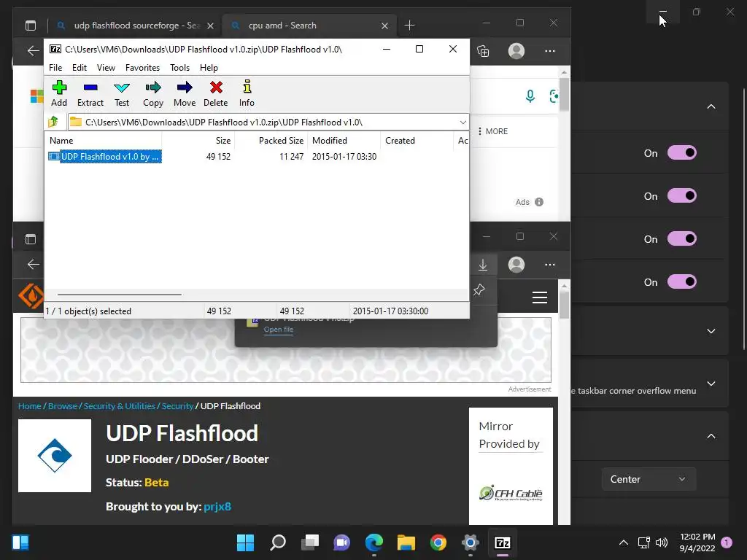Go back in the lower Edge window
Viewport: 747px width, 560px height.
(33, 264)
